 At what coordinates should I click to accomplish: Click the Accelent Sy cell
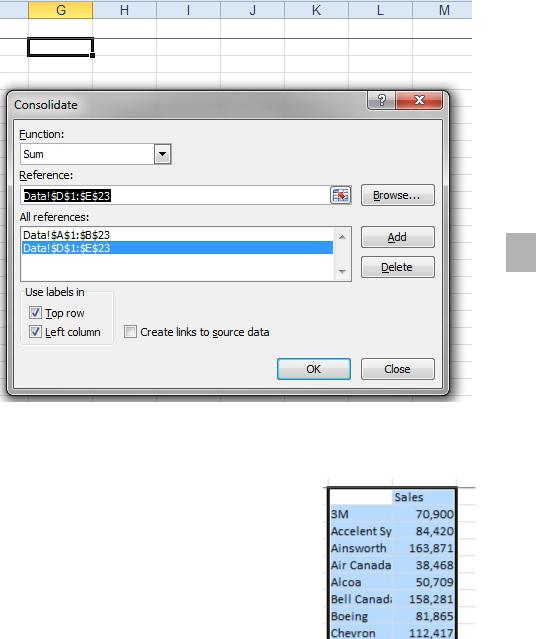coord(361,531)
